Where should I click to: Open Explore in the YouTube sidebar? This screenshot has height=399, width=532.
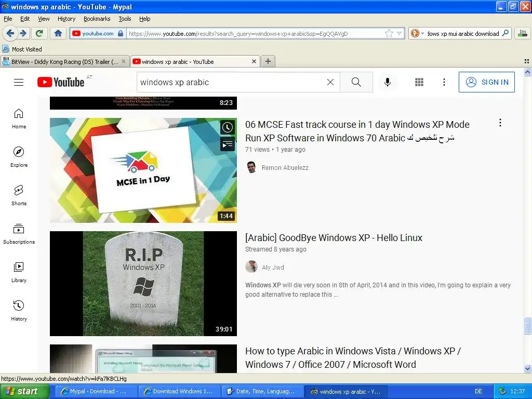tap(19, 157)
